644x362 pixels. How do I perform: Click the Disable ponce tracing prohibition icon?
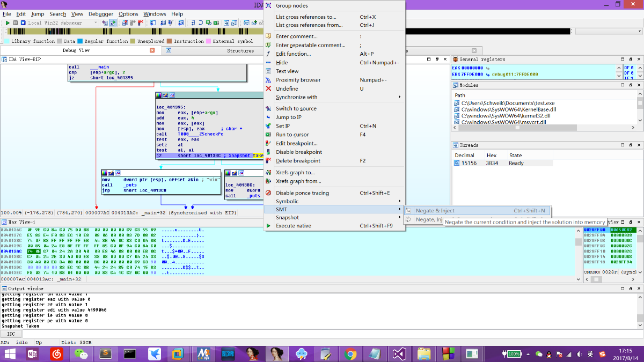268,193
